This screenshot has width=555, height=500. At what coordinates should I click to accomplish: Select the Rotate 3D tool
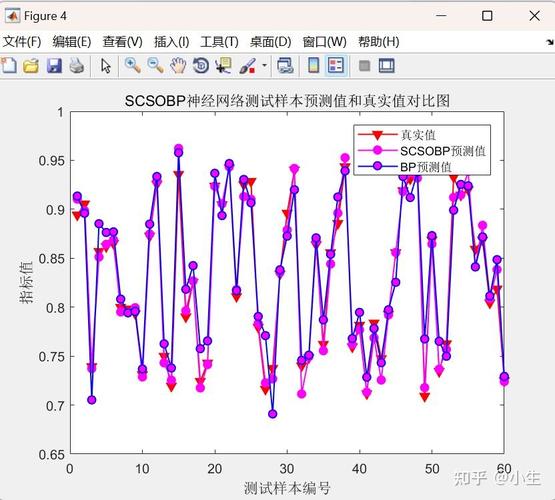point(201,65)
